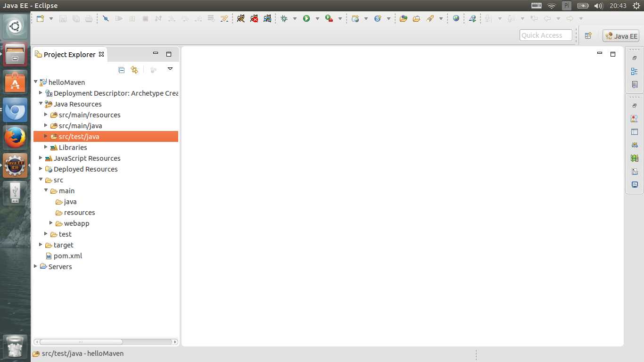Click the New wizard toolbar icon
Image resolution: width=644 pixels, height=362 pixels.
coord(40,18)
